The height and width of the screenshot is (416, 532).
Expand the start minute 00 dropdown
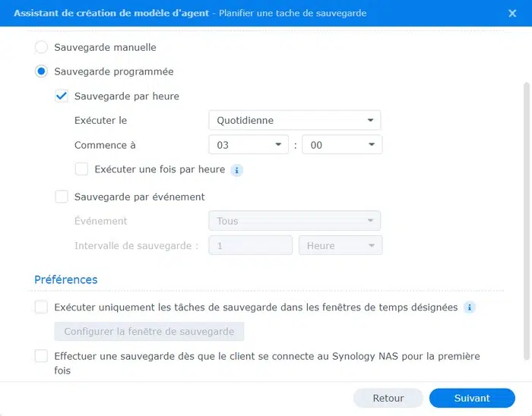[x=342, y=145]
